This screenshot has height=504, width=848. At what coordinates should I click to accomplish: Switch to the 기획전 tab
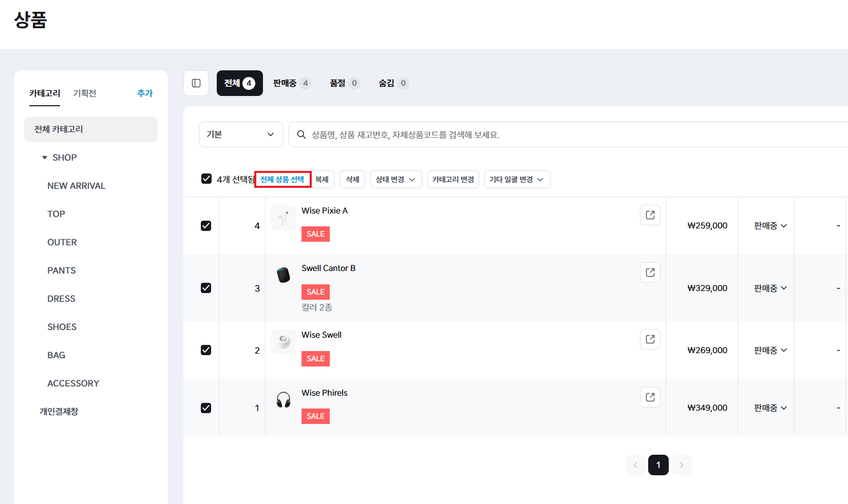pos(85,93)
